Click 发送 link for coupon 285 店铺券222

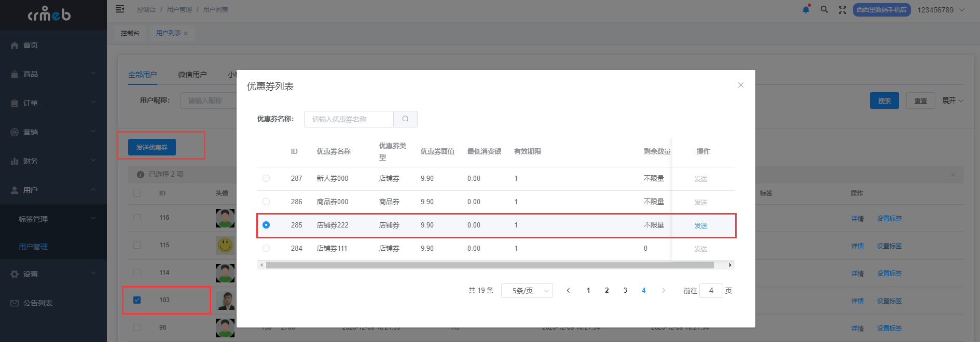click(701, 225)
